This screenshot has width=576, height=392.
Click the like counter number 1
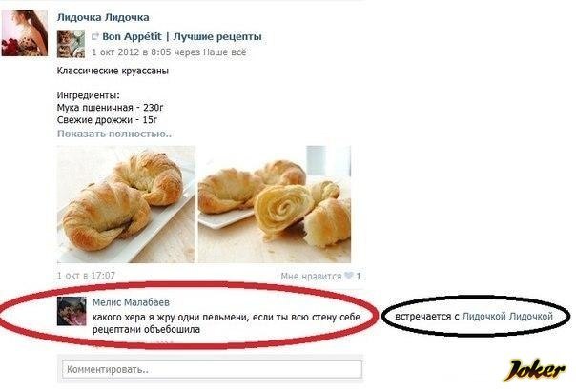359,277
